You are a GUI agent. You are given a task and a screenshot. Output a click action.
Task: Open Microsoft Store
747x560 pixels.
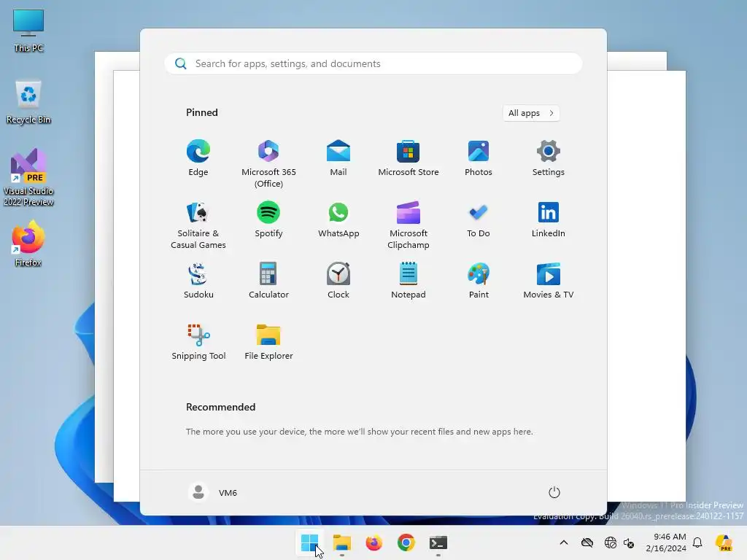pyautogui.click(x=409, y=158)
